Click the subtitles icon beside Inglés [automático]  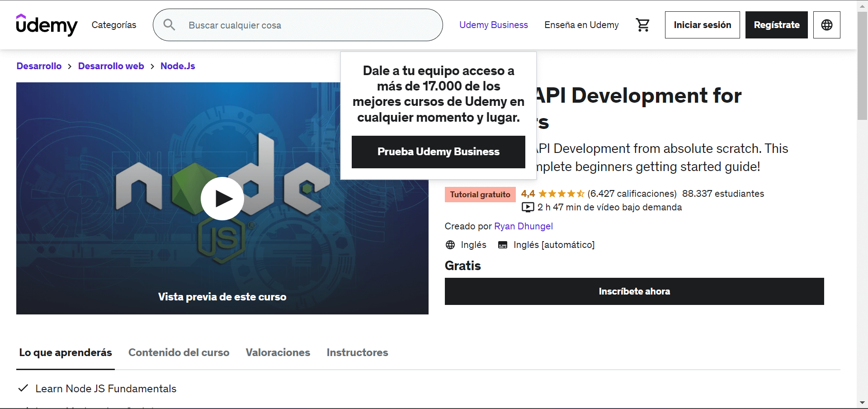tap(503, 245)
